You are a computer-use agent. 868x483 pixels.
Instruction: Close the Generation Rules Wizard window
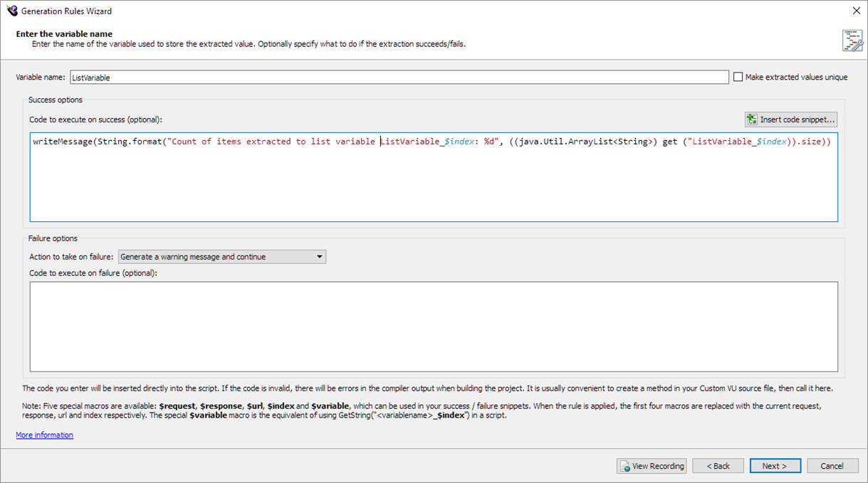coord(855,11)
